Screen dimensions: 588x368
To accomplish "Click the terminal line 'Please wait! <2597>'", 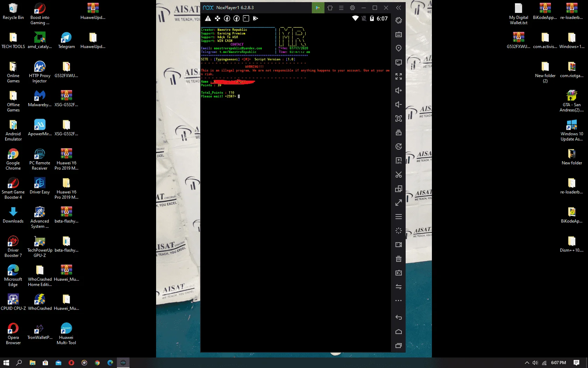I will [218, 96].
